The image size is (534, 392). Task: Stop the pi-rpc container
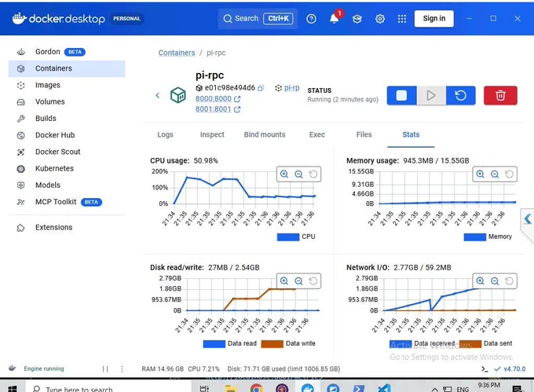(x=401, y=95)
